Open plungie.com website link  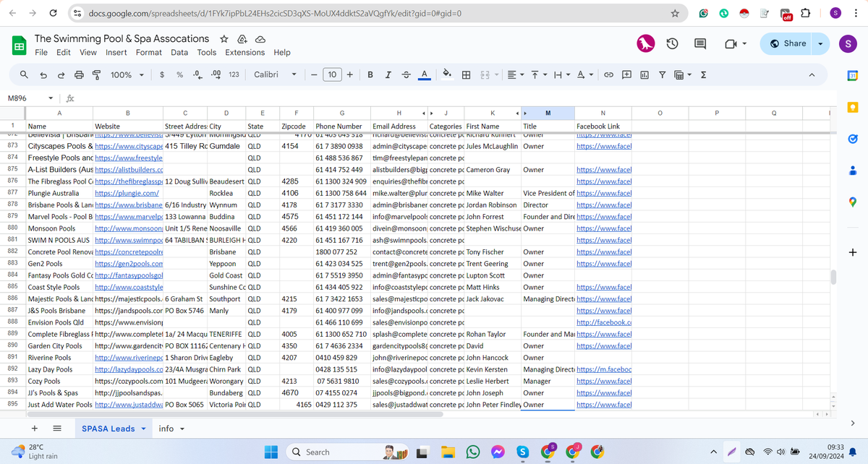127,193
